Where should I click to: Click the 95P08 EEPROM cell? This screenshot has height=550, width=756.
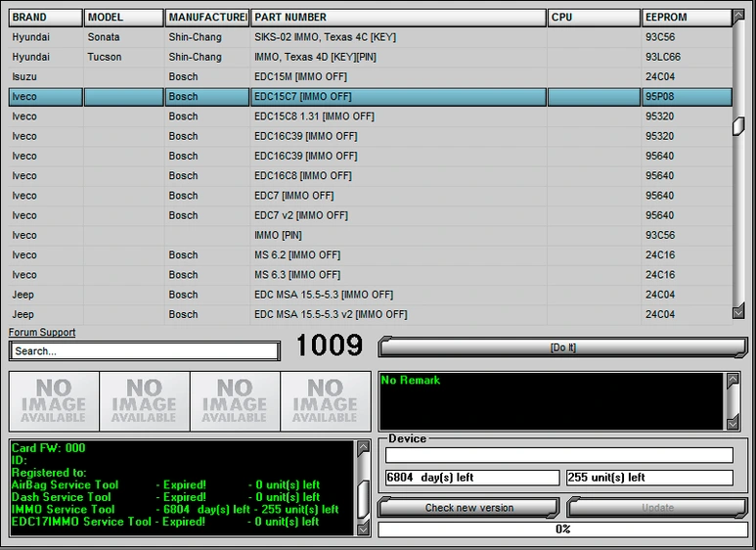tap(687, 97)
